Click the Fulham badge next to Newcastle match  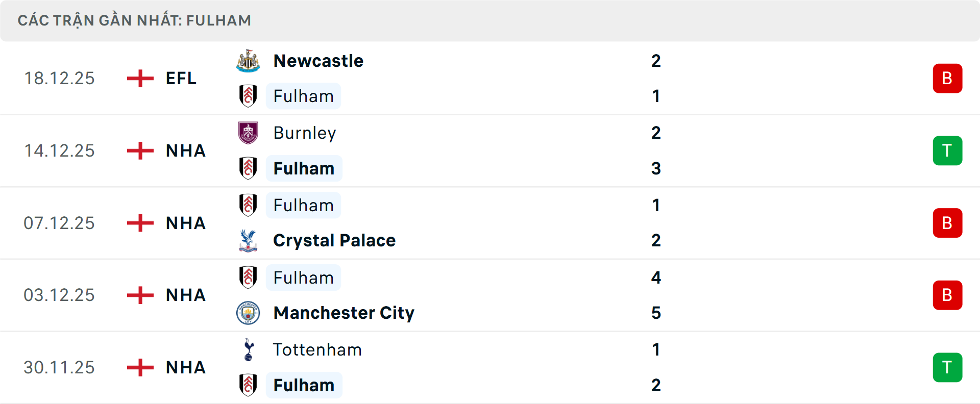[x=248, y=96]
